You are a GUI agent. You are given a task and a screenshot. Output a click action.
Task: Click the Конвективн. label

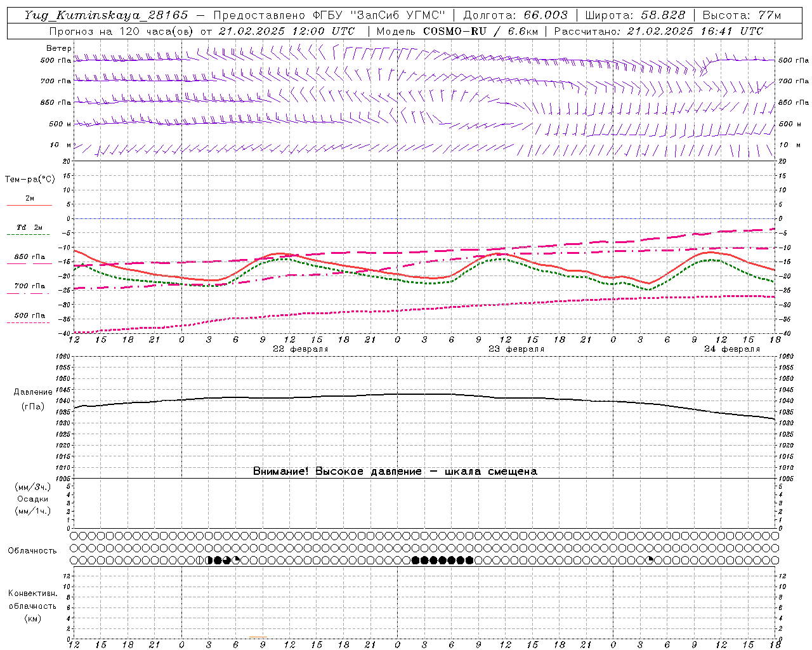tap(32, 594)
